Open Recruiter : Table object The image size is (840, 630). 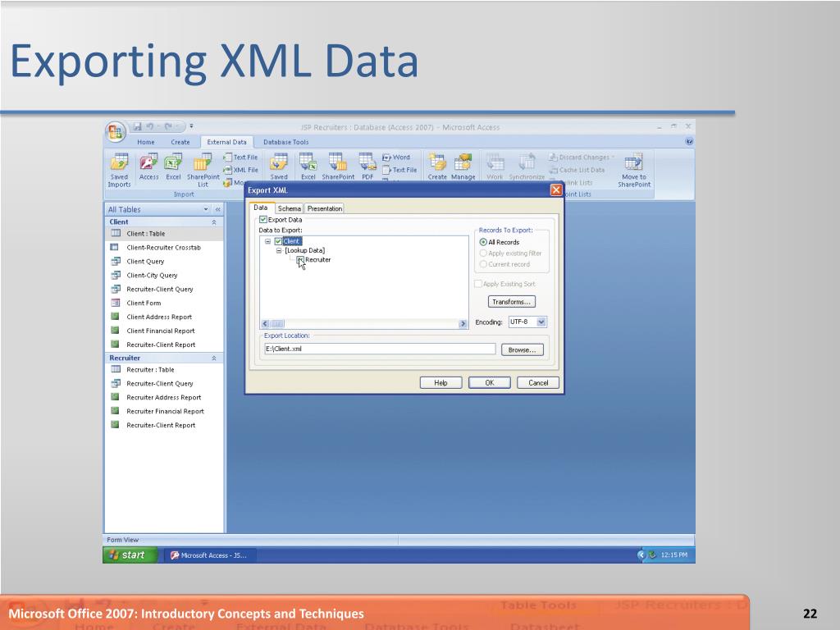[164, 370]
